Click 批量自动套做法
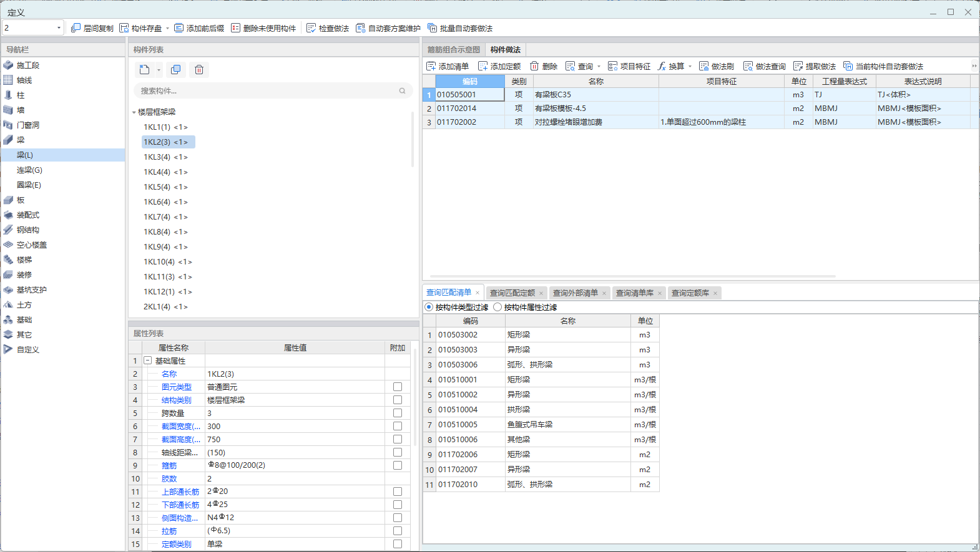 (460, 28)
